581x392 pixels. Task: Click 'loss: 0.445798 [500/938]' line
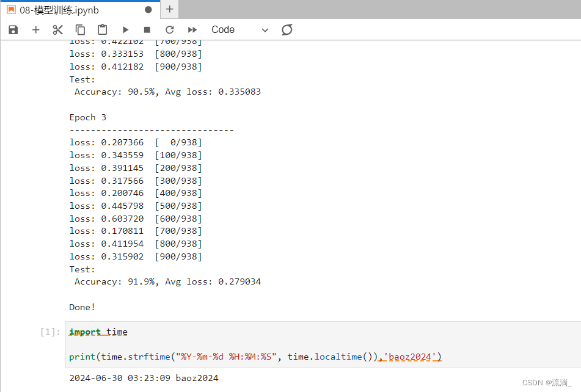[136, 206]
